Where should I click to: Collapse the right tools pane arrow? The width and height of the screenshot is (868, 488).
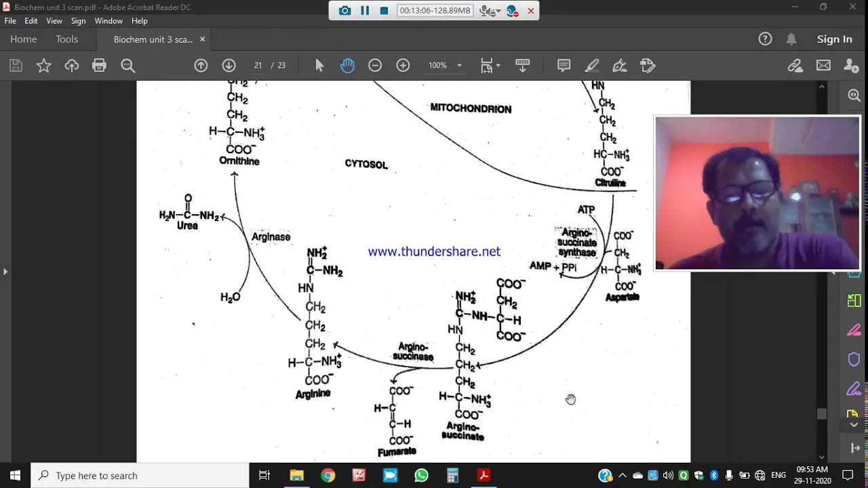[835, 272]
